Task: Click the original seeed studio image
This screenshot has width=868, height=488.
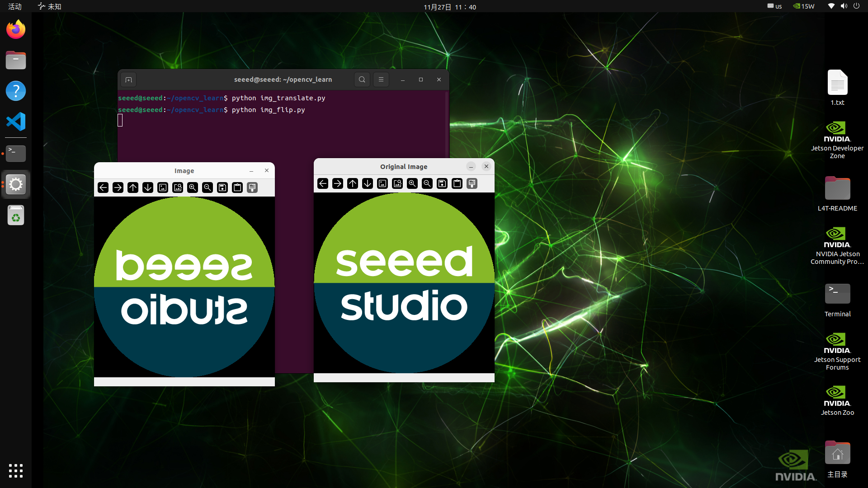Action: click(404, 283)
